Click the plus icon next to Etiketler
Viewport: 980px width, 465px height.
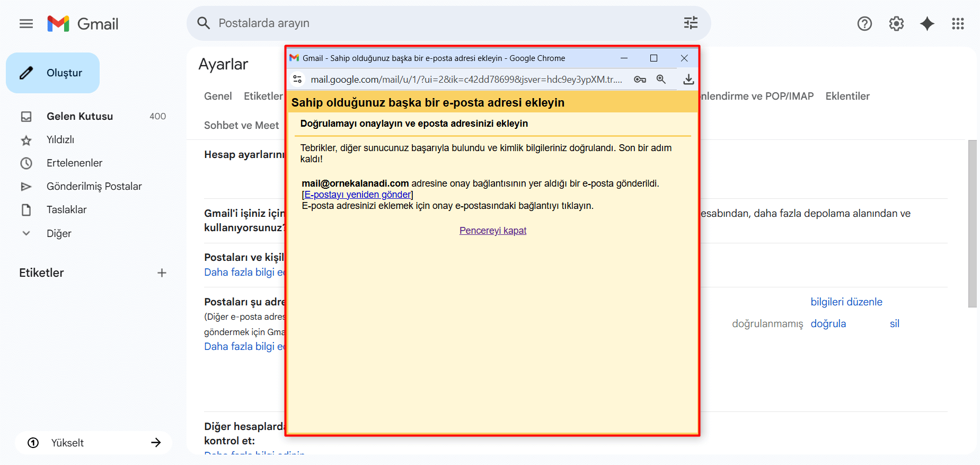click(x=162, y=273)
